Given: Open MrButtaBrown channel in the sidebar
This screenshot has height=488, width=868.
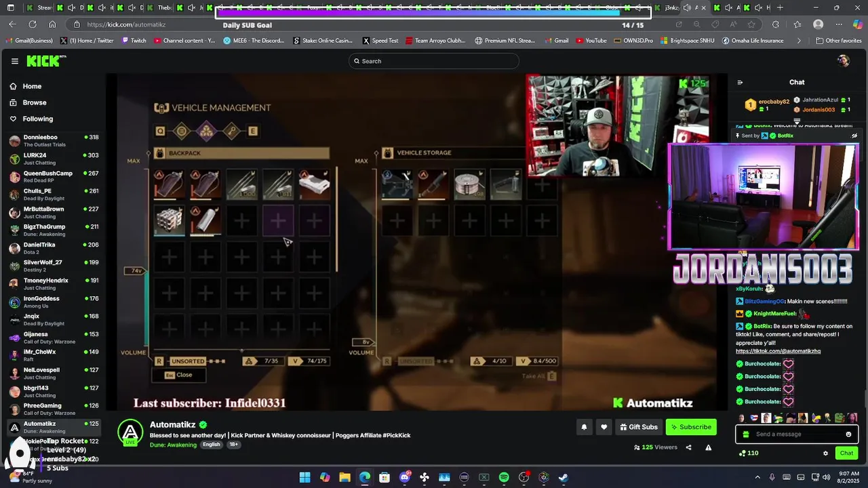Looking at the screenshot, I should (x=53, y=213).
